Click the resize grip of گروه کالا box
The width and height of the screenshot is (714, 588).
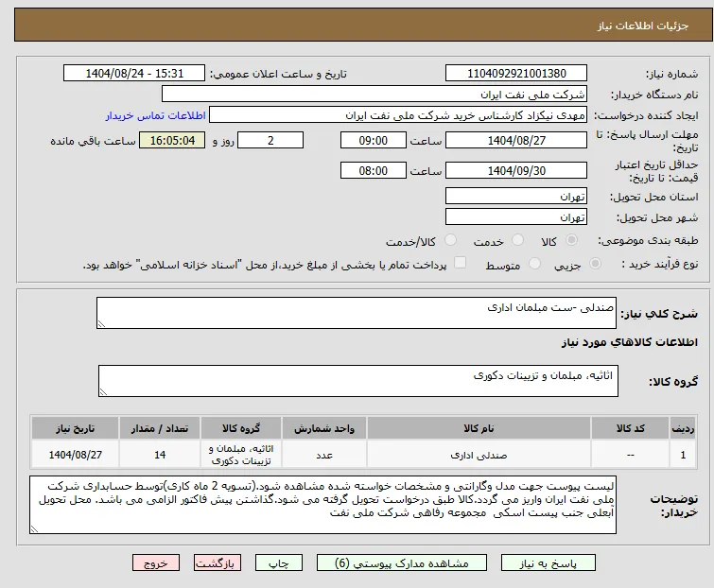(103, 392)
